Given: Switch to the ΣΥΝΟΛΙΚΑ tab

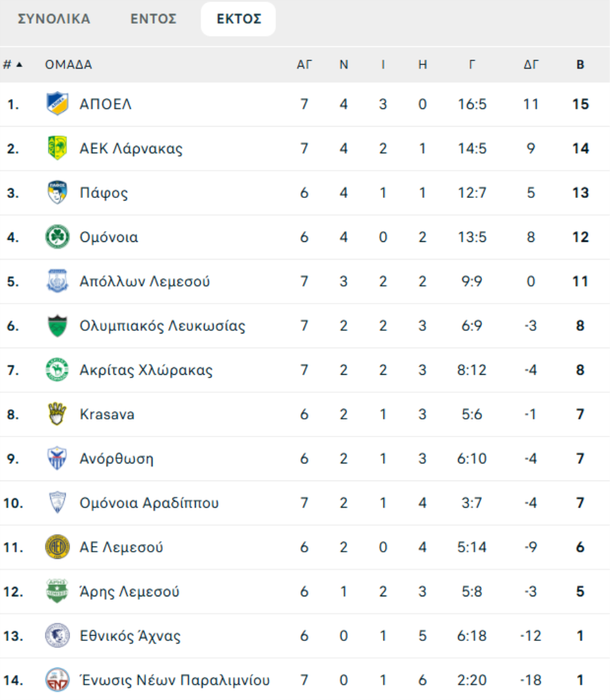Looking at the screenshot, I should tap(54, 19).
